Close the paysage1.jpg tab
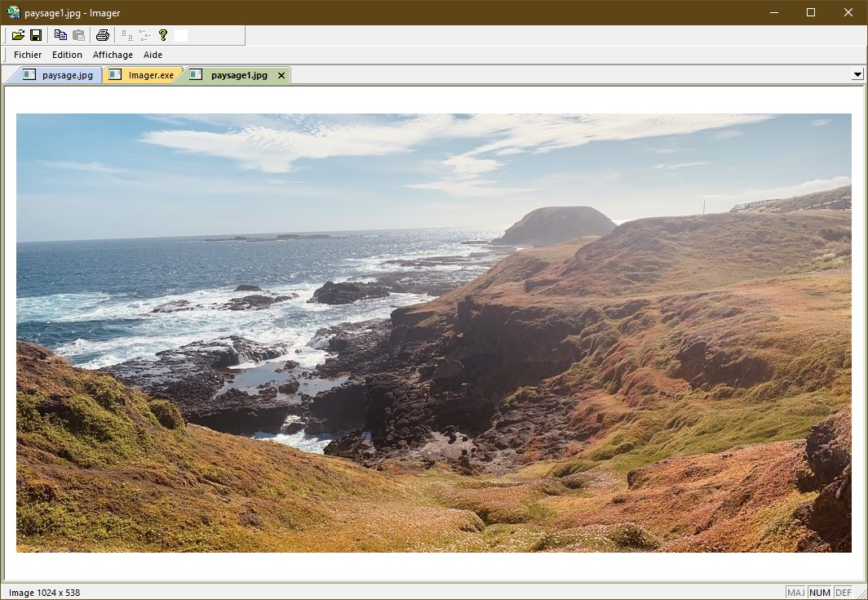 [x=281, y=75]
